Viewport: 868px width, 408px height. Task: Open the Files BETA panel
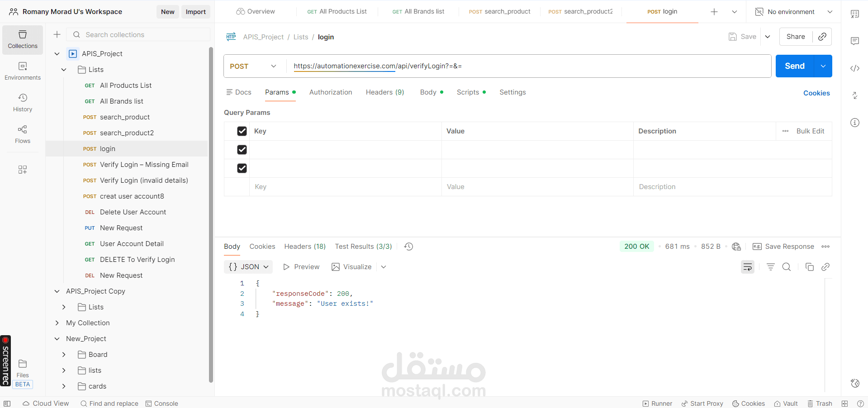tap(23, 374)
